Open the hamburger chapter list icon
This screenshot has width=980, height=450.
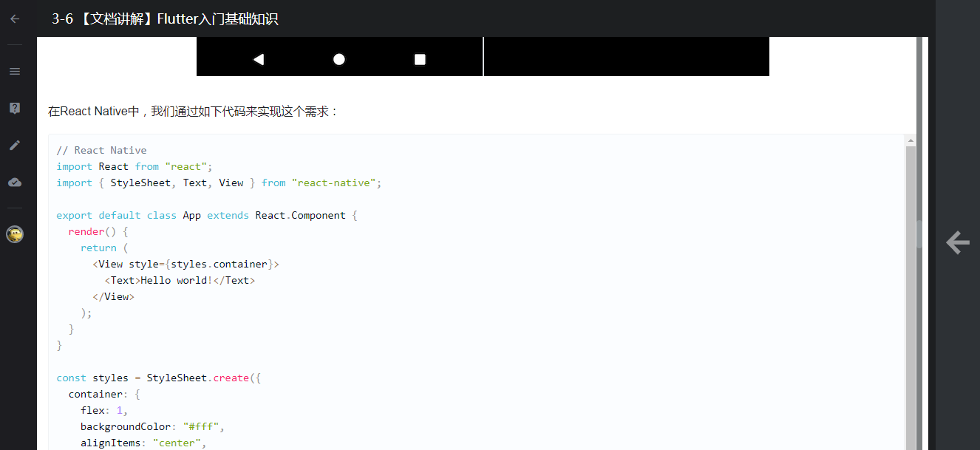tap(15, 71)
